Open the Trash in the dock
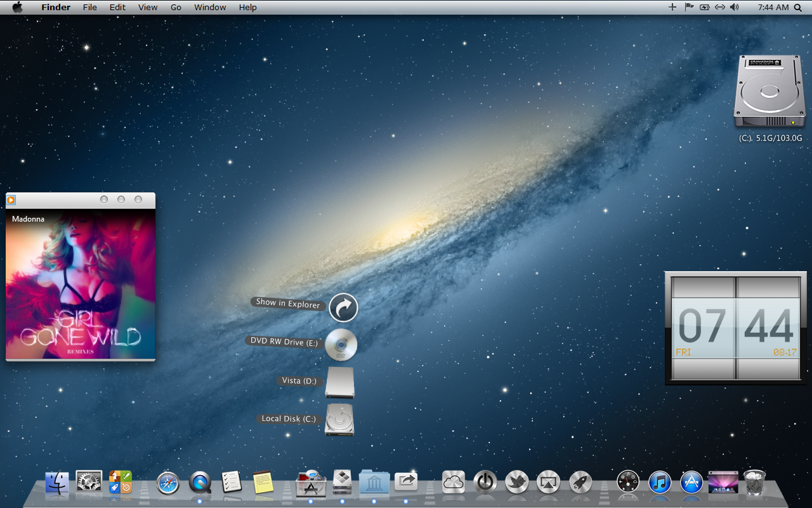Viewport: 812px width, 508px height. coord(755,482)
